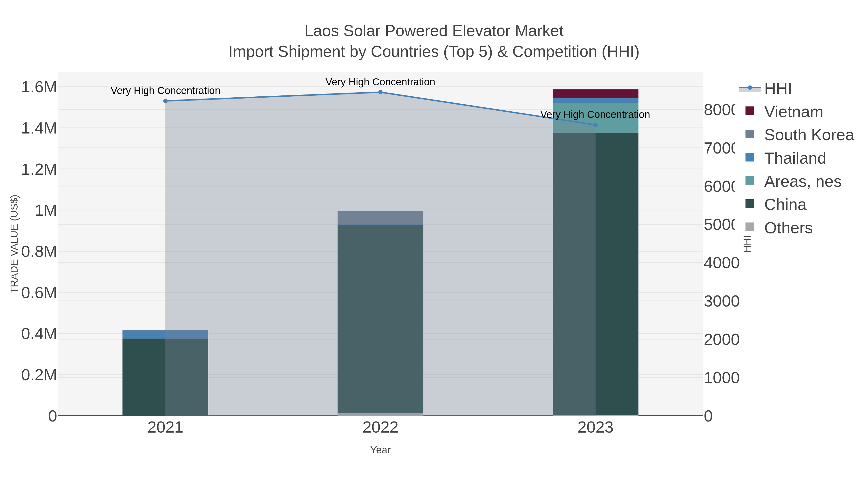Click the 2023 Thailand bar segment
The image size is (868, 488).
(595, 100)
